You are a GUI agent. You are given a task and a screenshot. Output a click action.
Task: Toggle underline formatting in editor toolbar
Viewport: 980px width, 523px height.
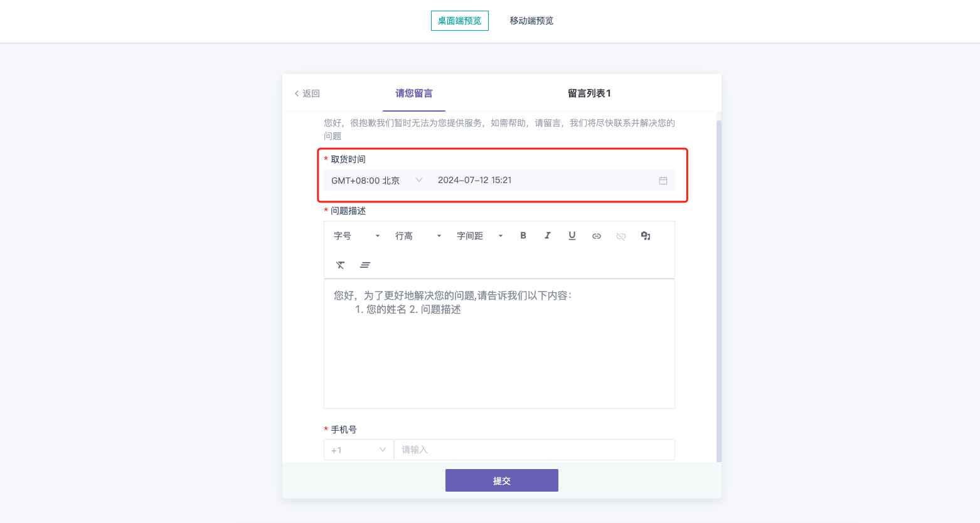pos(572,236)
